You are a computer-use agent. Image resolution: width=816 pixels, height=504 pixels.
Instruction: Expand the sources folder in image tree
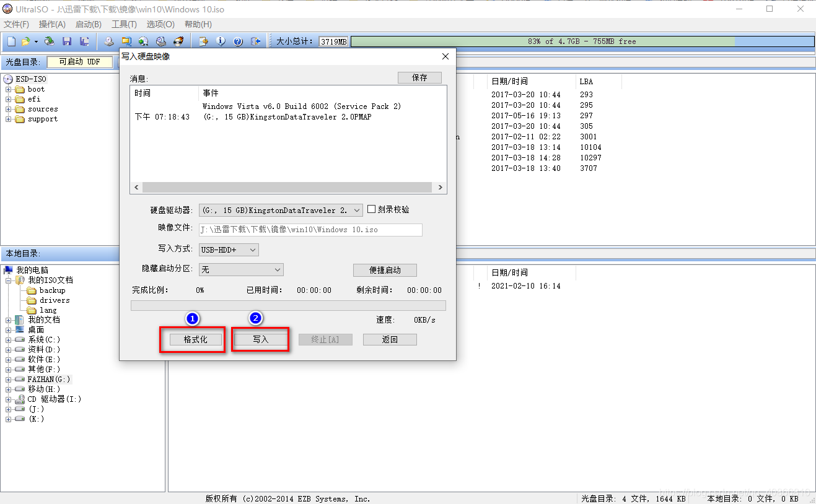(x=9, y=109)
